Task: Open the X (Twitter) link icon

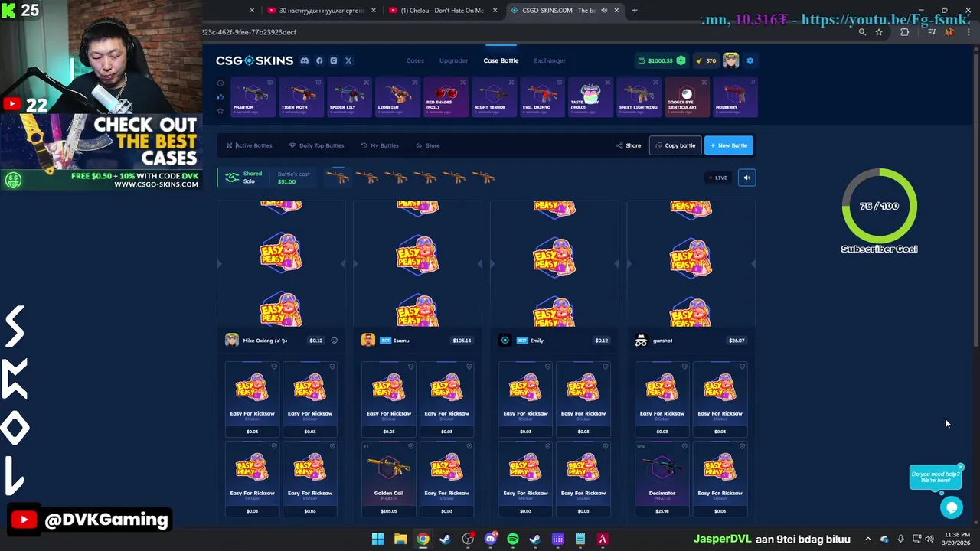Action: point(348,60)
